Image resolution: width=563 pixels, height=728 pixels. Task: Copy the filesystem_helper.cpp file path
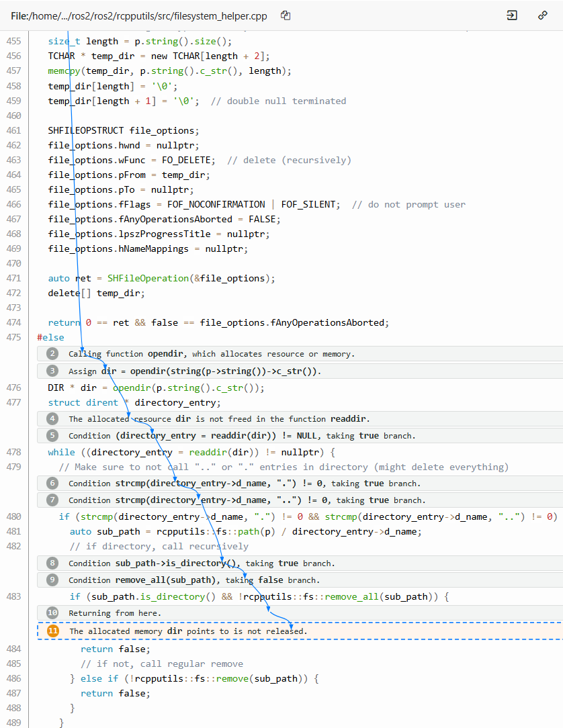(286, 15)
